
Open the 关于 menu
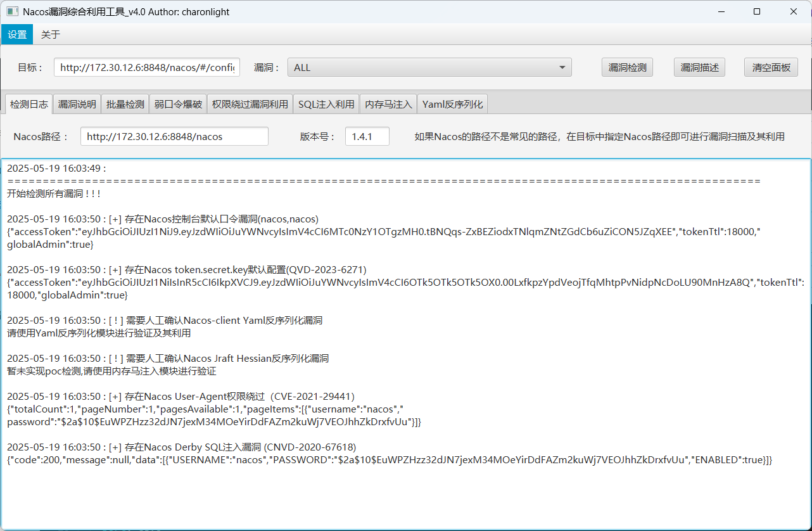pyautogui.click(x=51, y=34)
